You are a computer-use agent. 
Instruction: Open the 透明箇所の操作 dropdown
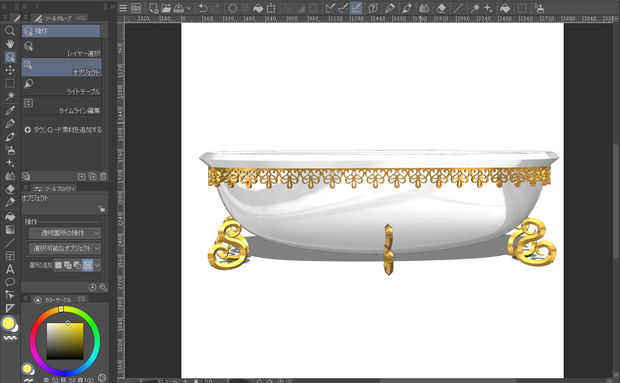pos(65,233)
